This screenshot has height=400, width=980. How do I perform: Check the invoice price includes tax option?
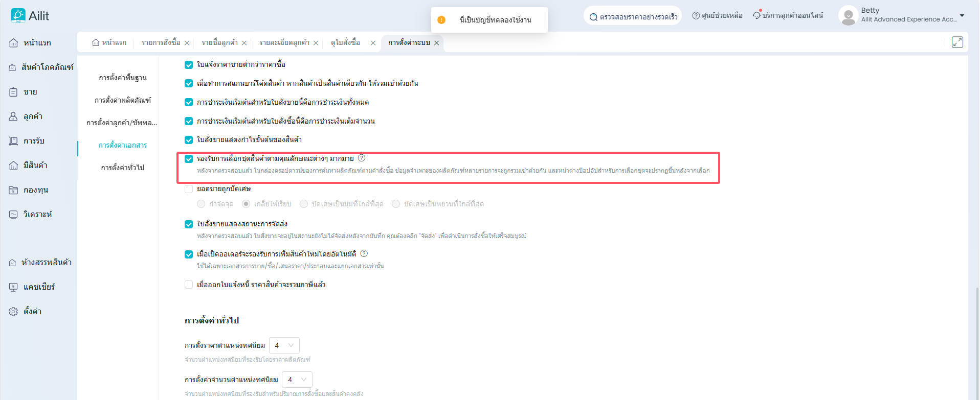pyautogui.click(x=189, y=285)
